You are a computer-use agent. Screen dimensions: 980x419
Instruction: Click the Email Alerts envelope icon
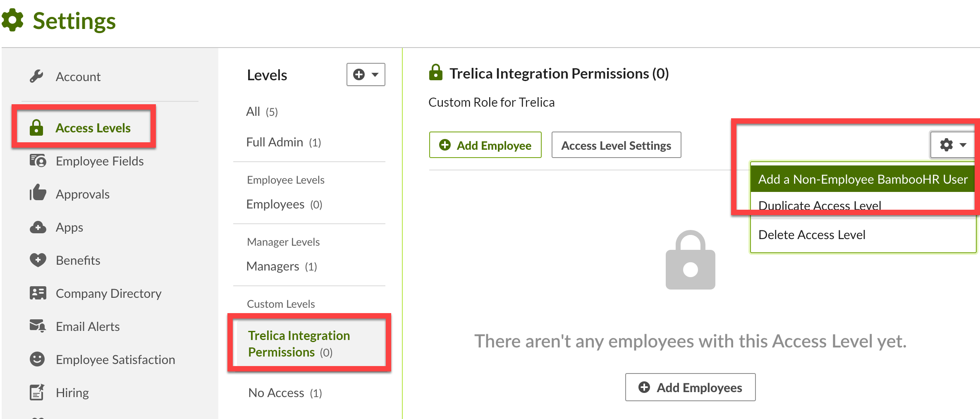pos(38,326)
